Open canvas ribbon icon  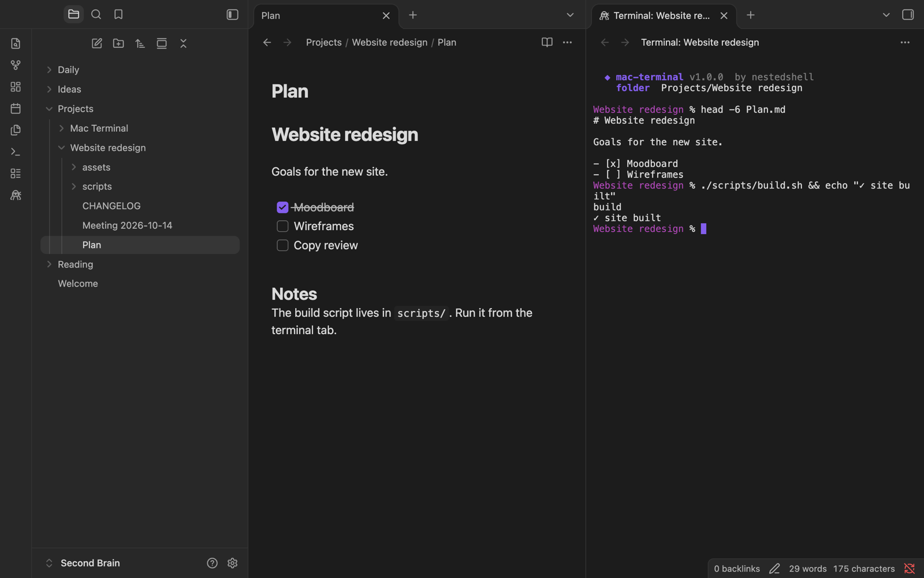coord(16,87)
